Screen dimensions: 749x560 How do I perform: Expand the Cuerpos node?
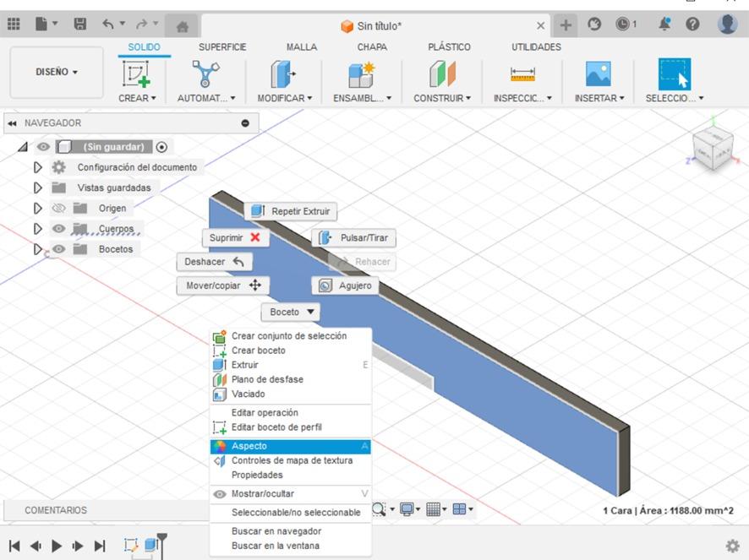[x=38, y=229]
